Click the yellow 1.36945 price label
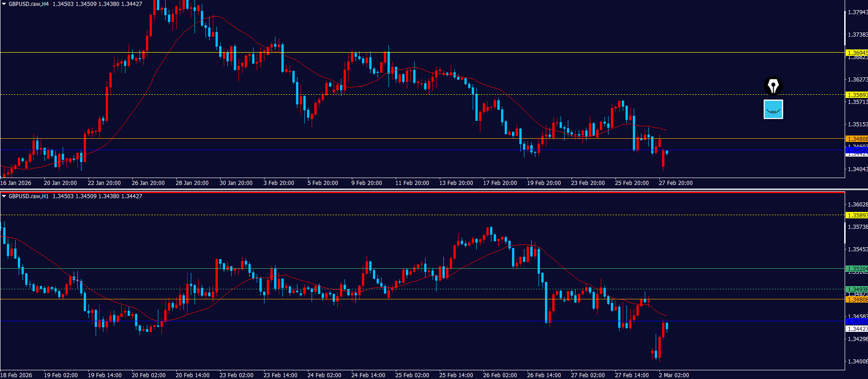Screen dimensions: 868x379 [x=856, y=53]
